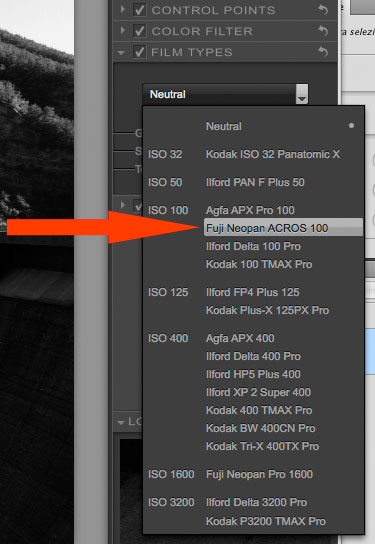
Task: Disable the Film Types checkbox
Action: point(139,52)
